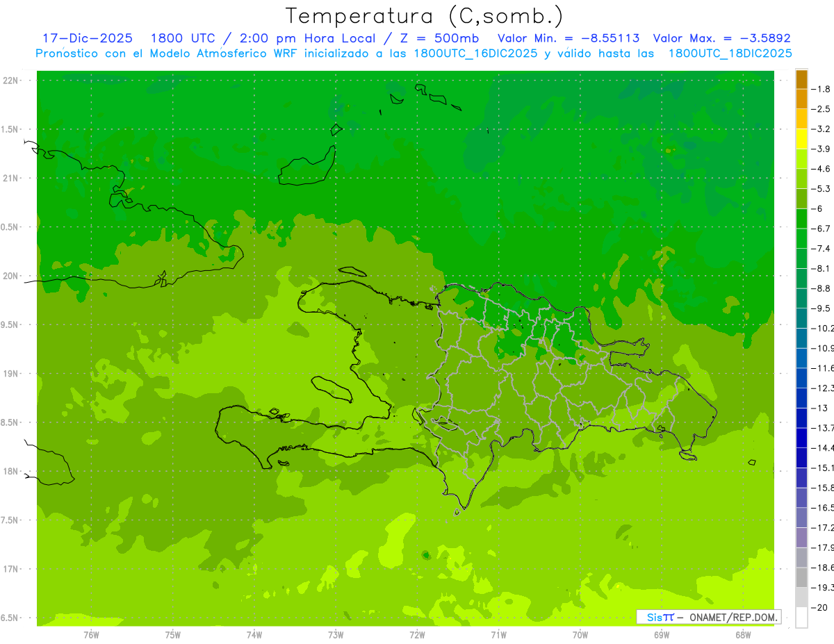This screenshot has height=644, width=834.
Task: Click the 18N latitude axis label
Action: pyautogui.click(x=11, y=472)
